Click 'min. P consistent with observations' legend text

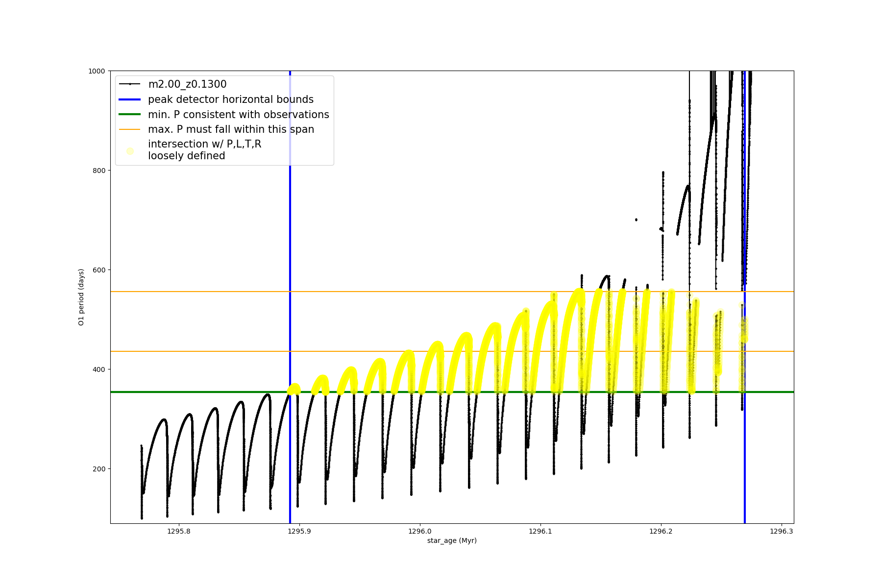click(x=239, y=115)
